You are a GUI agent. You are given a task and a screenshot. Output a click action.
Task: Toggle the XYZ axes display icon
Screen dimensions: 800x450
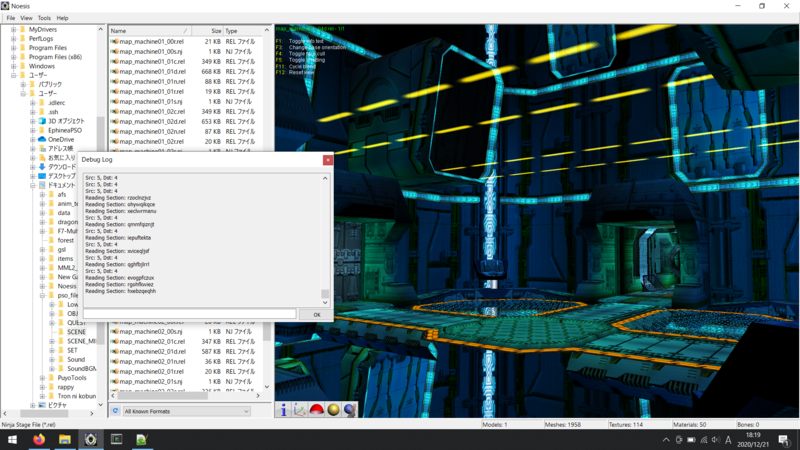[x=300, y=410]
